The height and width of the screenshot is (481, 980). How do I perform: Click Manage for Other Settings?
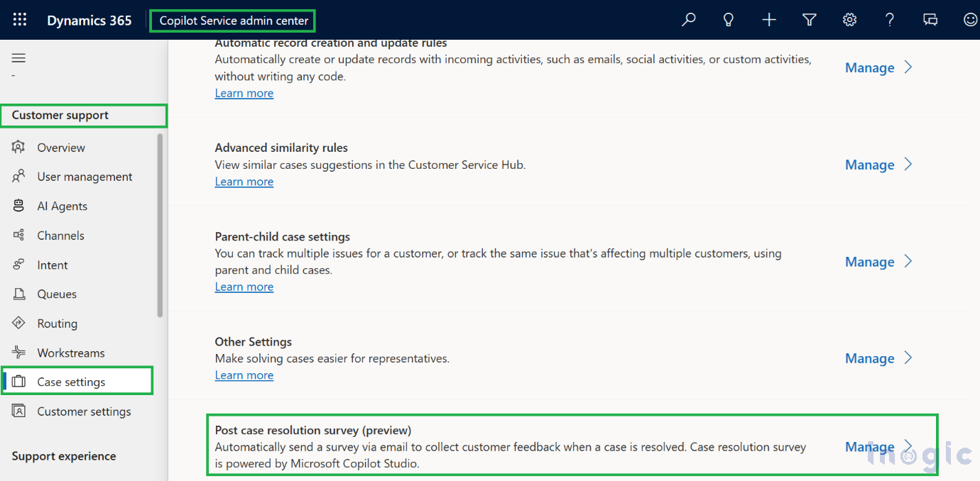[869, 358]
